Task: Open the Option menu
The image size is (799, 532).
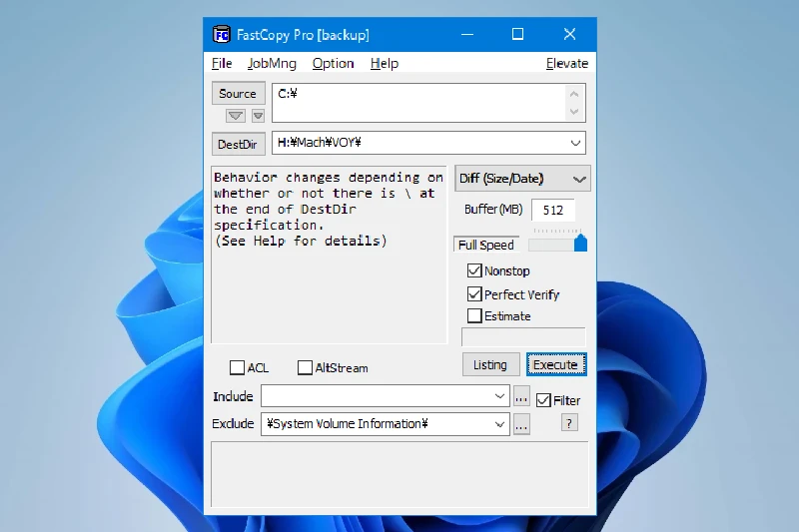Action: coord(333,64)
